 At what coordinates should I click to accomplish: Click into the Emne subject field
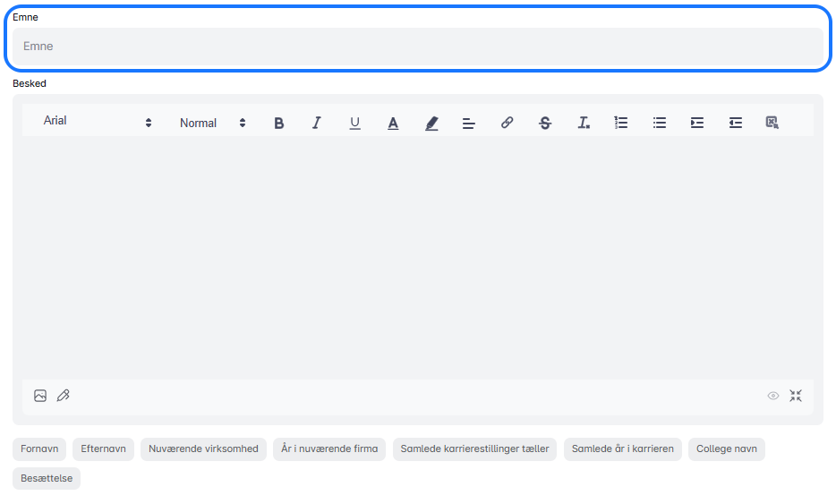click(417, 47)
